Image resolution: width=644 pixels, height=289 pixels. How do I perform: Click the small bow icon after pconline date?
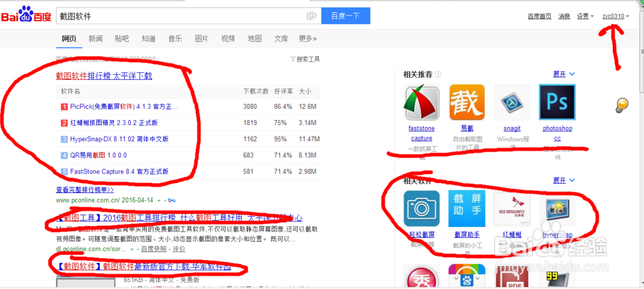(172, 201)
